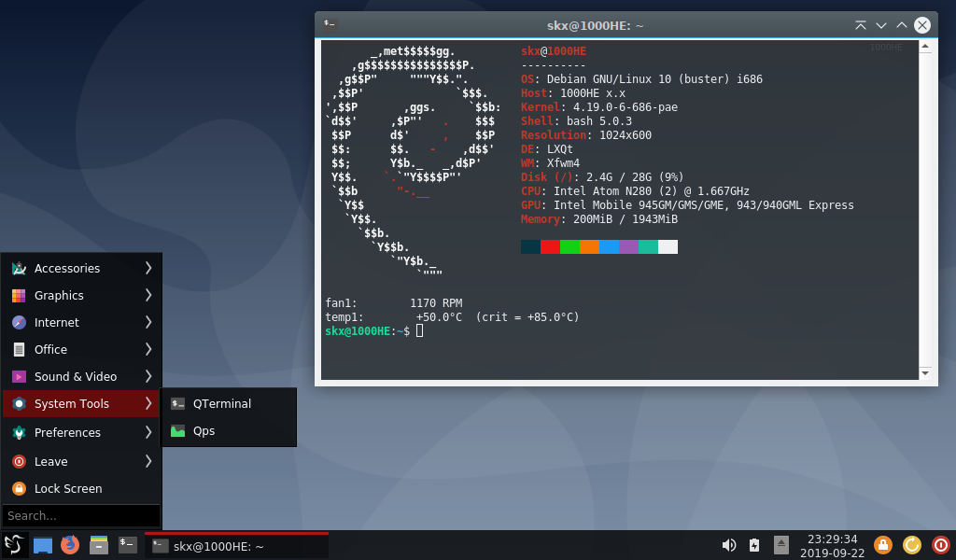This screenshot has height=560, width=956.
Task: Click the Internet category icon
Action: [x=19, y=322]
